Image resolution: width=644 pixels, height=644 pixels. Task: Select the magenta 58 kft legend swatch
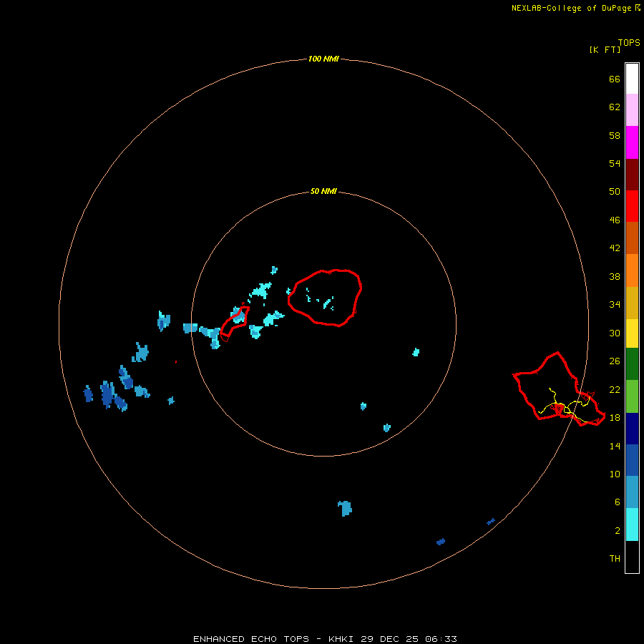pyautogui.click(x=632, y=142)
